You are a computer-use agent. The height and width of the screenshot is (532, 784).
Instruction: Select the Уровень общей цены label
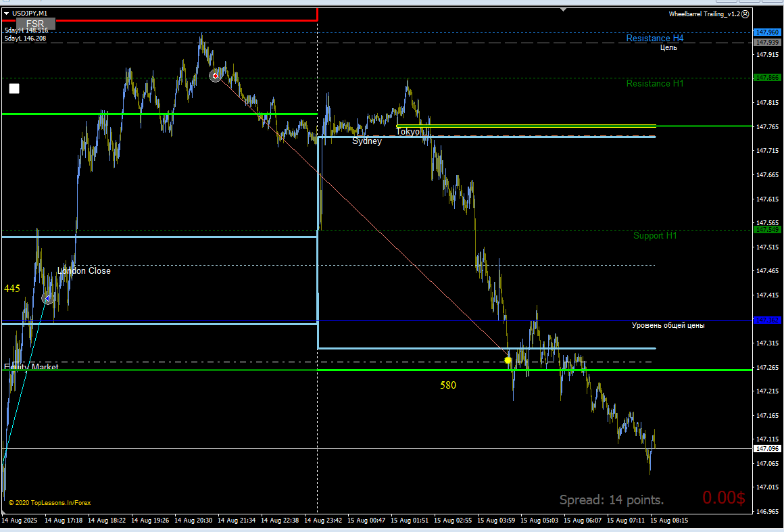(668, 326)
